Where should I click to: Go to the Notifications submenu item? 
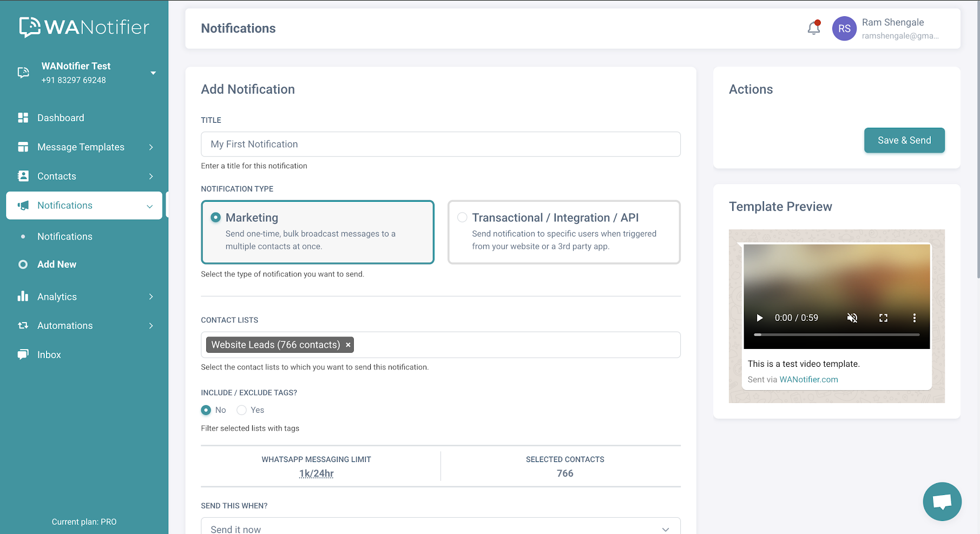click(x=64, y=236)
